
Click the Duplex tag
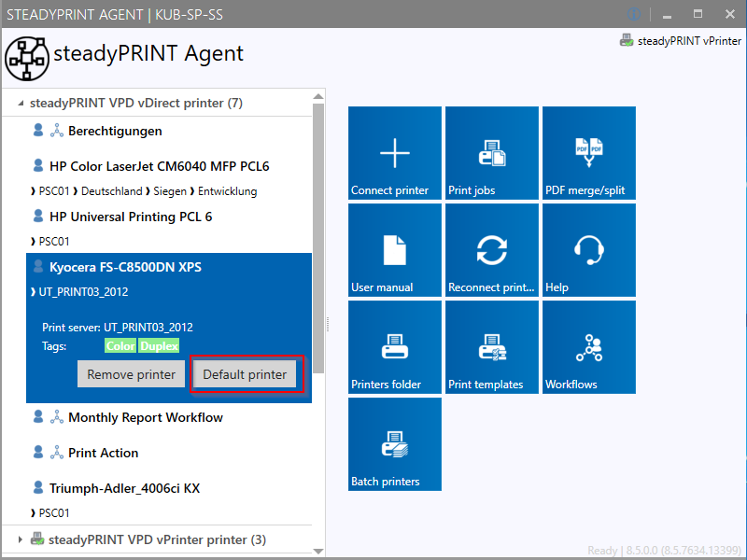click(x=159, y=345)
